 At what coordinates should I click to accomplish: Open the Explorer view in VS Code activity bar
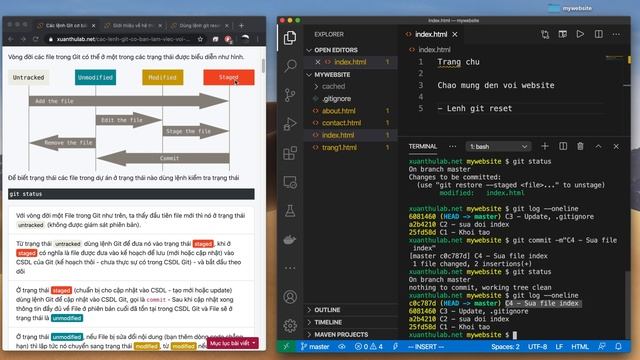[290, 38]
